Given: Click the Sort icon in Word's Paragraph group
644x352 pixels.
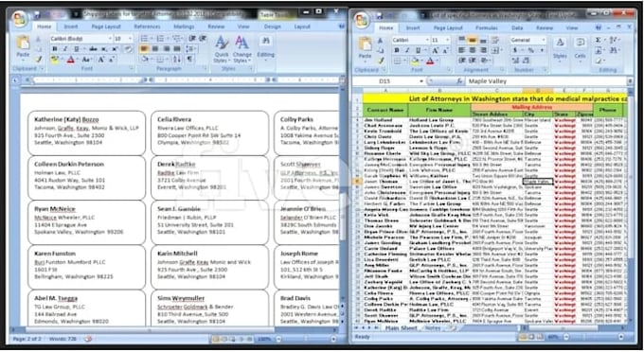Looking at the screenshot, I should (x=177, y=59).
